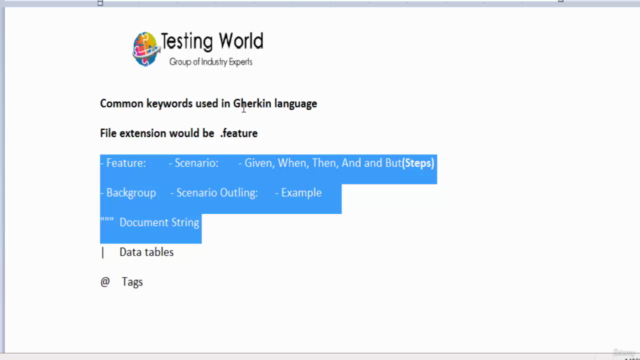Click 'Given, When, Then, And and But' text
This screenshot has width=640, height=360.
323,163
